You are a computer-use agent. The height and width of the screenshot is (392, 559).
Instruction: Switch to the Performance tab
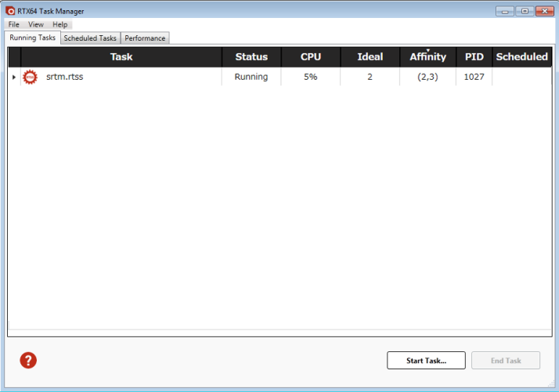145,38
